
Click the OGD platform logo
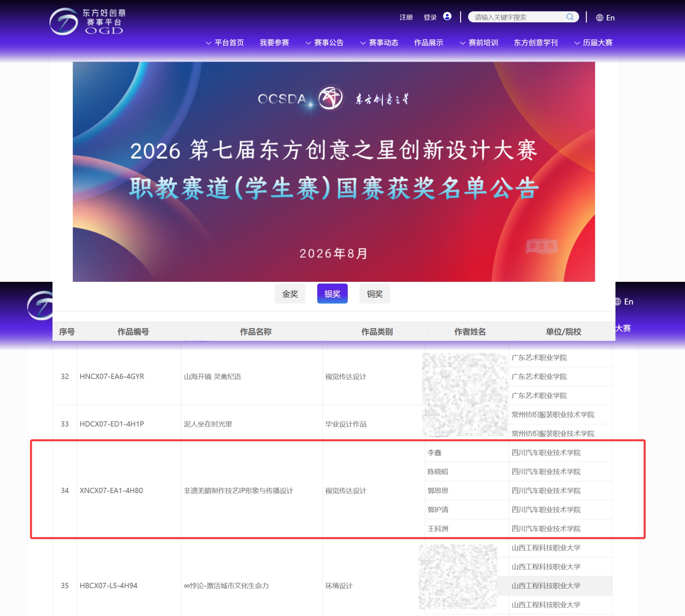click(x=88, y=22)
